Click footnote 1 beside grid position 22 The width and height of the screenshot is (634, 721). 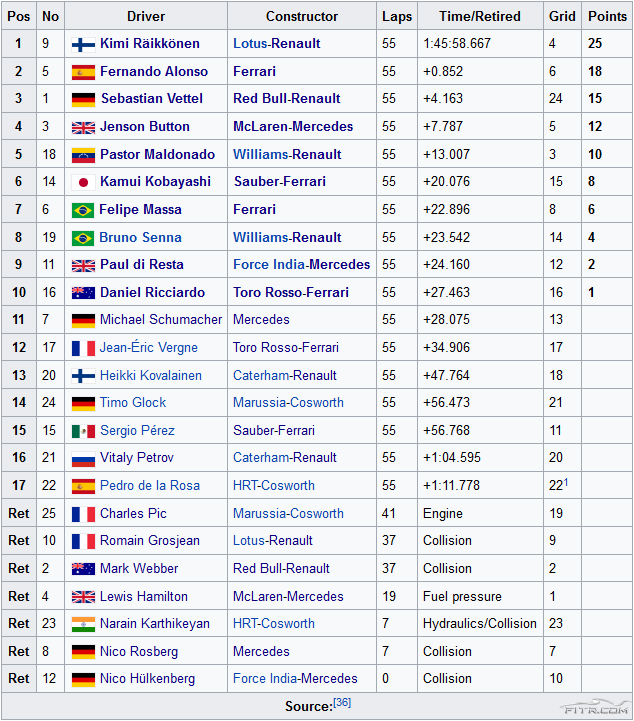(x=566, y=482)
